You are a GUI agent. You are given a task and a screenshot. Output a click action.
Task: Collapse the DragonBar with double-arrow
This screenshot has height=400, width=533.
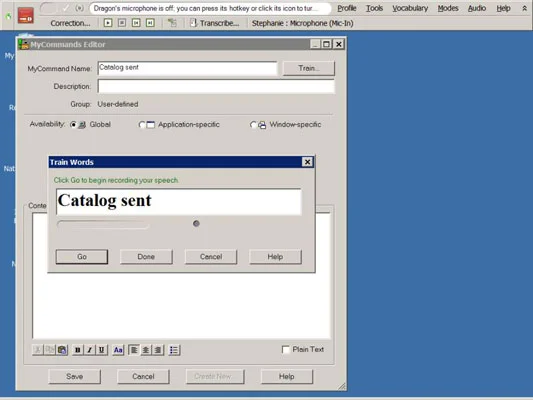click(525, 8)
